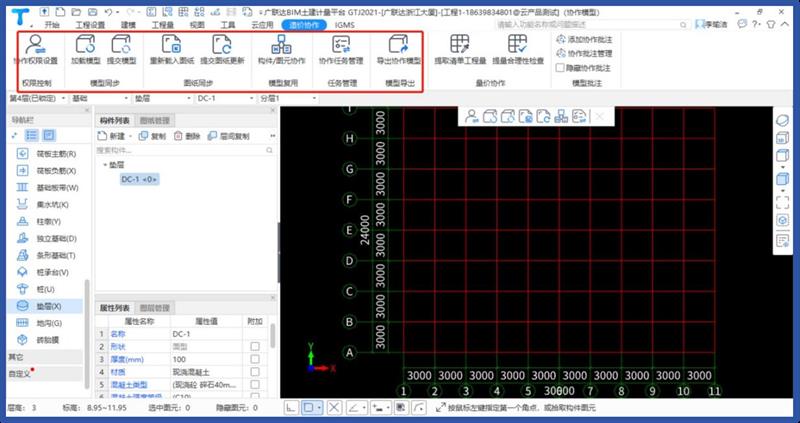Toggle the orthogonal mode icon in the bottom toolbar

[291, 408]
